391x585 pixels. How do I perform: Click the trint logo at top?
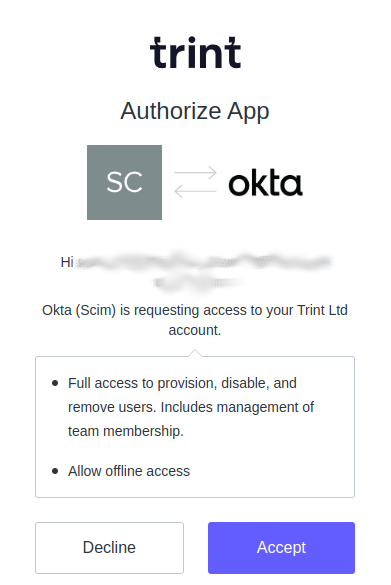click(x=195, y=52)
